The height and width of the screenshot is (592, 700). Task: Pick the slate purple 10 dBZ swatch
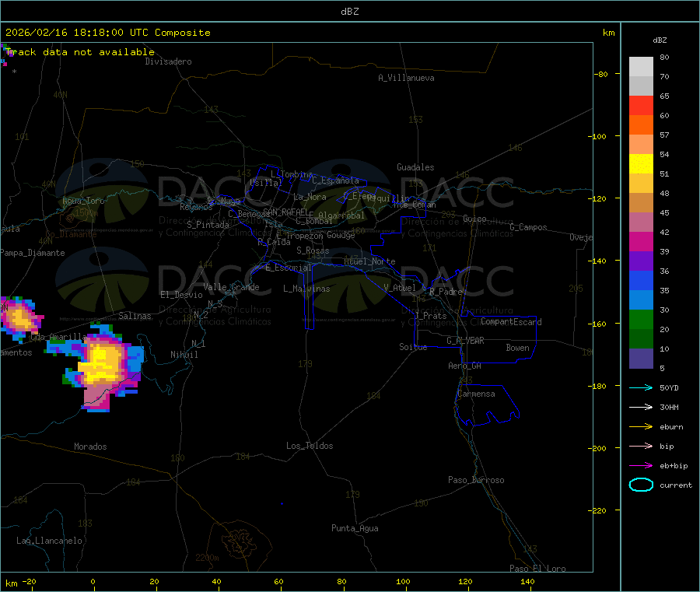point(641,359)
